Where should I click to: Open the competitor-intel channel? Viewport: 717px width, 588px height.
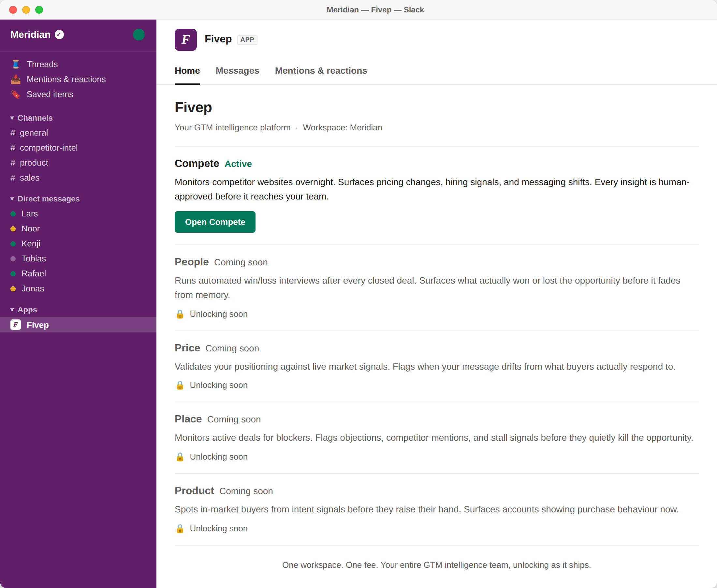tap(49, 148)
